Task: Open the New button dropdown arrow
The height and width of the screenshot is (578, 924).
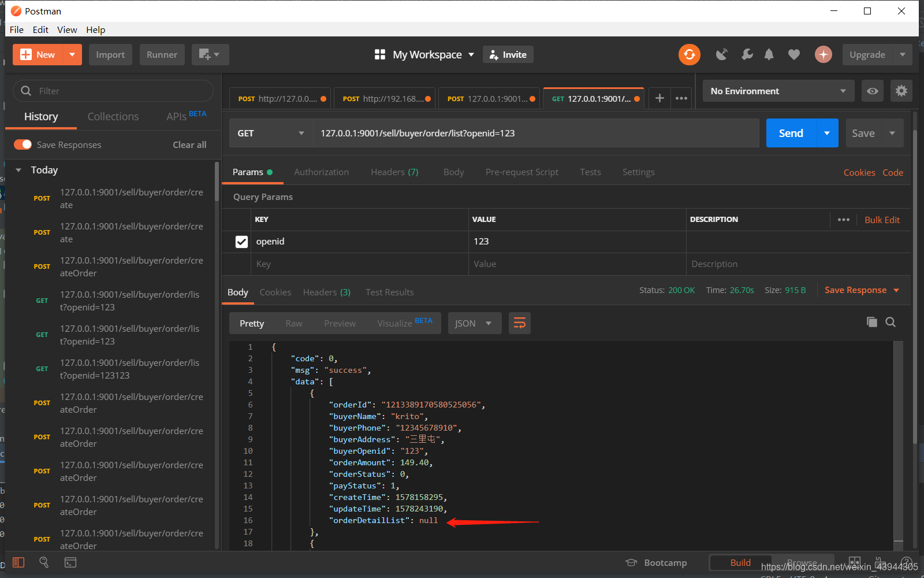Action: (x=72, y=55)
